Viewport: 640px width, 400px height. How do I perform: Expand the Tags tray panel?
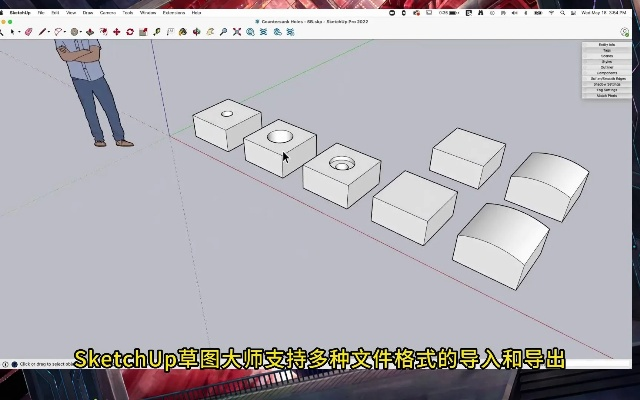click(x=607, y=50)
